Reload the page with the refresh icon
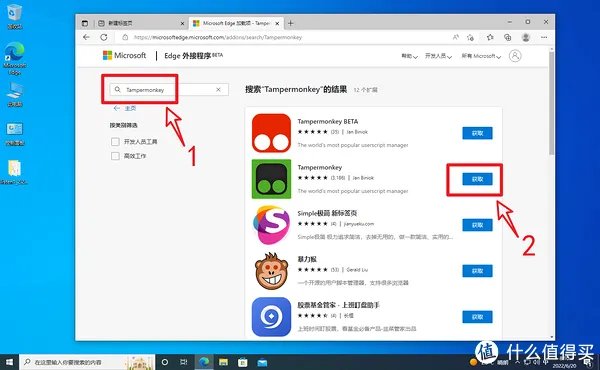 click(104, 37)
